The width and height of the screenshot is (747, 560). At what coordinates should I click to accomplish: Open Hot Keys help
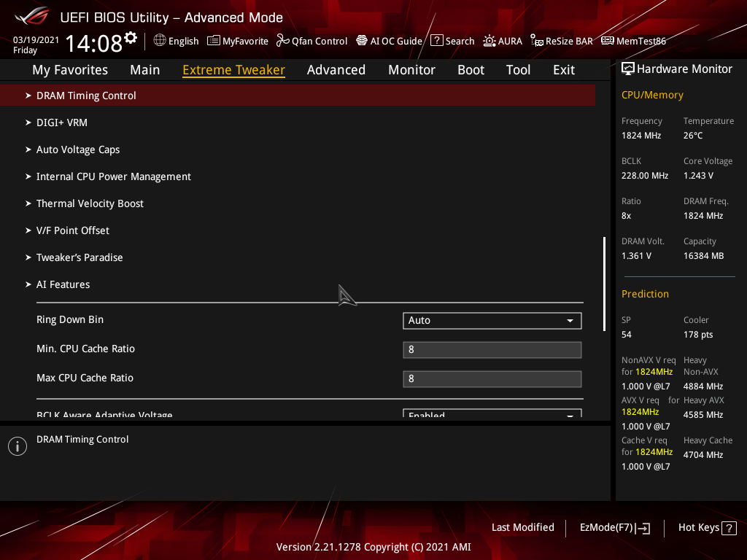point(707,528)
